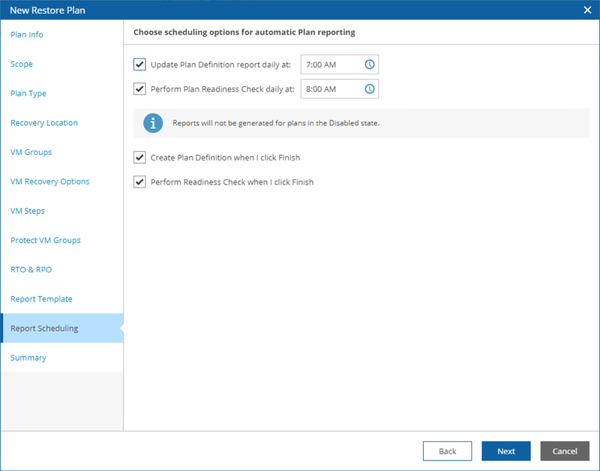Open the Scope step
600x471 pixels.
22,64
